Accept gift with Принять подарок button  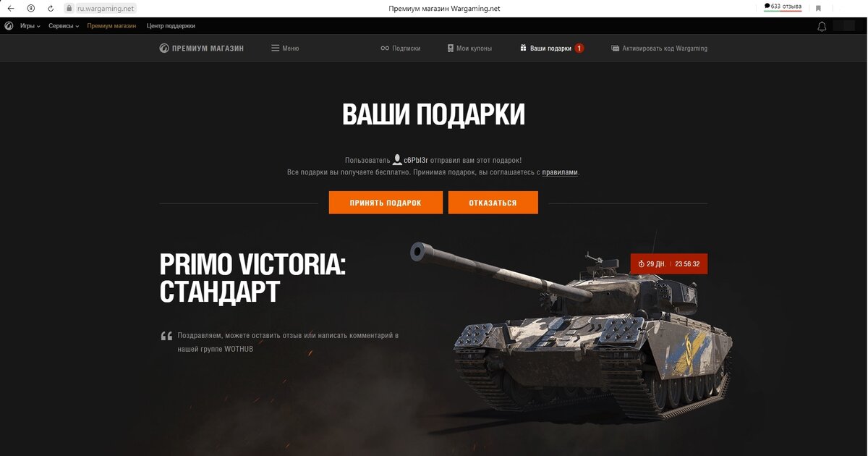click(x=386, y=203)
